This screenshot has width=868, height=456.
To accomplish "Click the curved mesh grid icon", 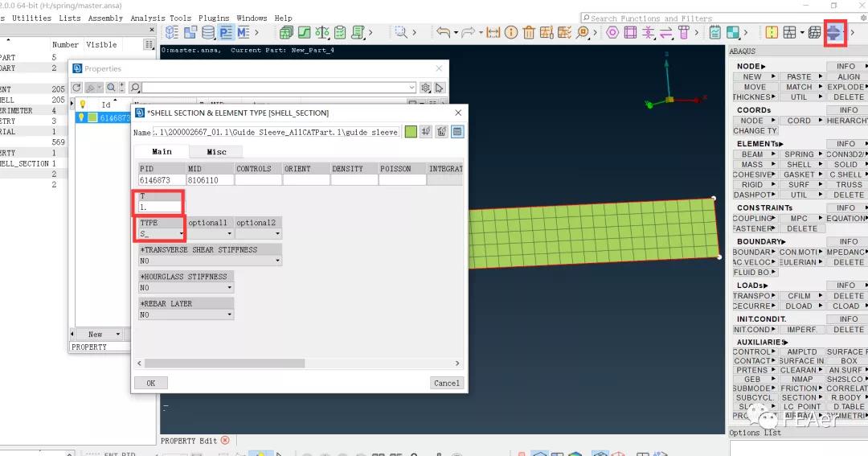I will pos(814,32).
